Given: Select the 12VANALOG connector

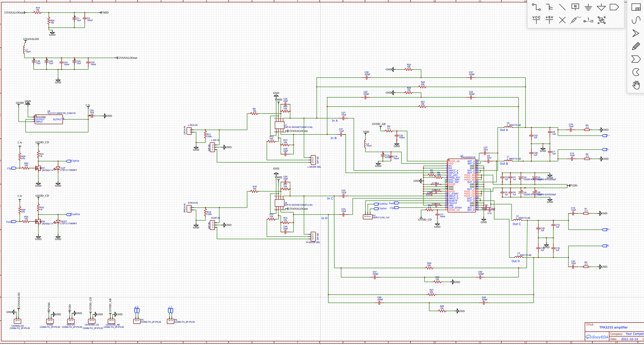Looking at the screenshot, I should click(x=17, y=321).
